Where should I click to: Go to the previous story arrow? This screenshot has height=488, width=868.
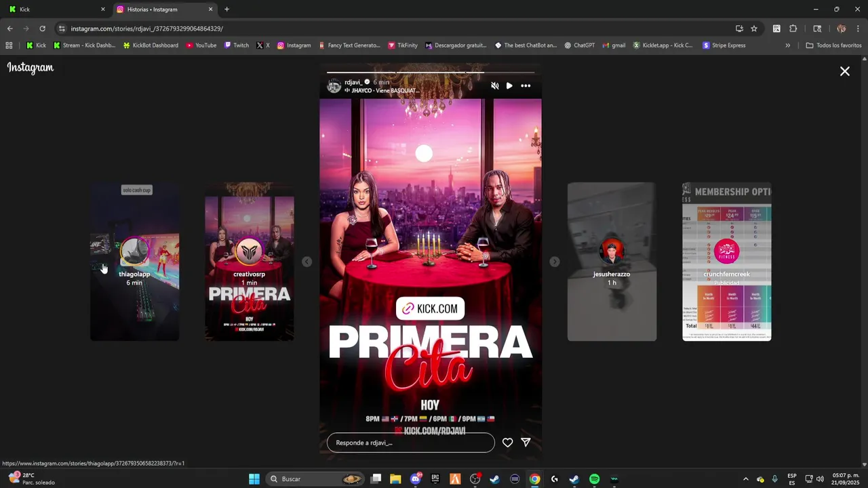307,262
